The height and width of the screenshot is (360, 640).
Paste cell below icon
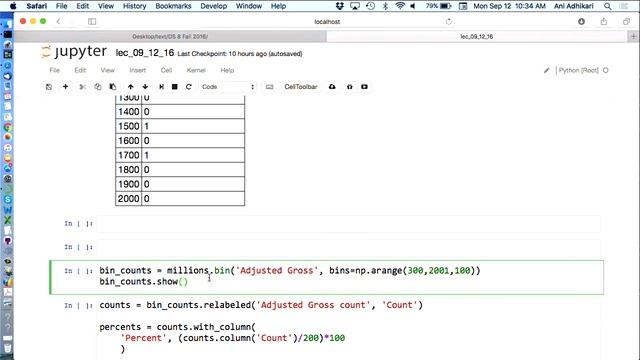pyautogui.click(x=113, y=87)
